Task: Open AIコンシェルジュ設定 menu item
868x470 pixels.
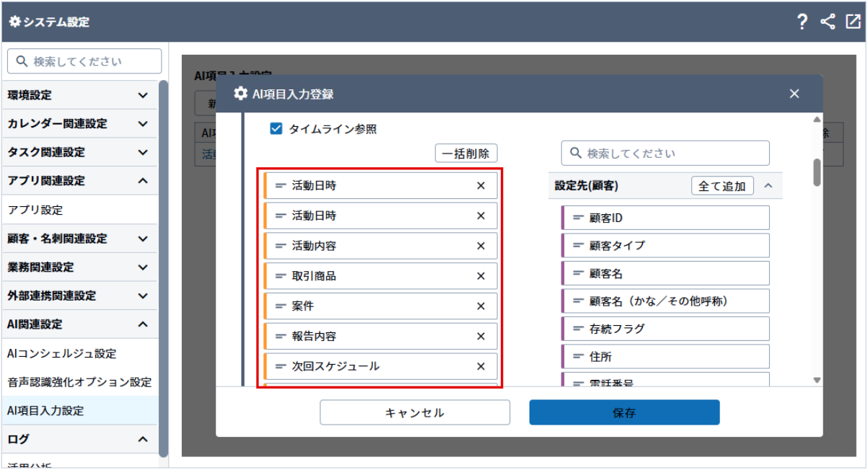Action: tap(79, 353)
